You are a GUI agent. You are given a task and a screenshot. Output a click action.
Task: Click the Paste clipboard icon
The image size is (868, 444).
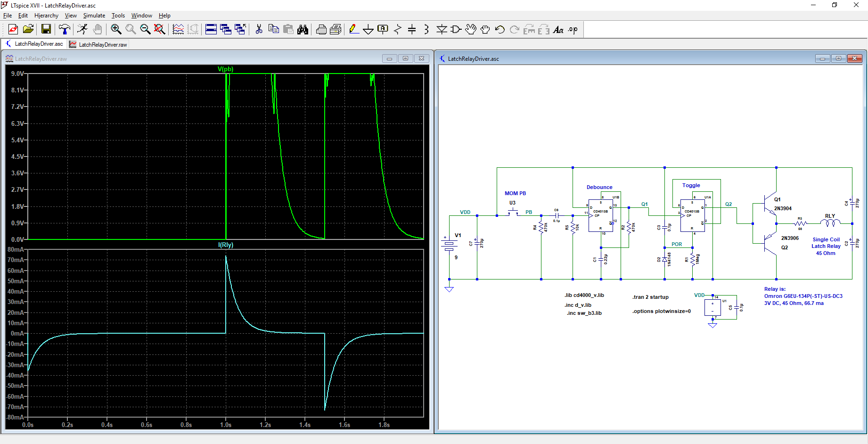coord(288,30)
